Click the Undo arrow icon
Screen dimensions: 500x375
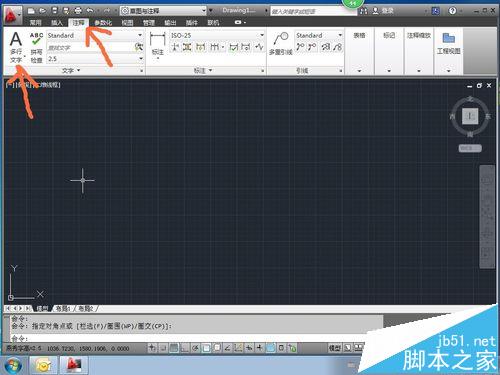(x=90, y=11)
